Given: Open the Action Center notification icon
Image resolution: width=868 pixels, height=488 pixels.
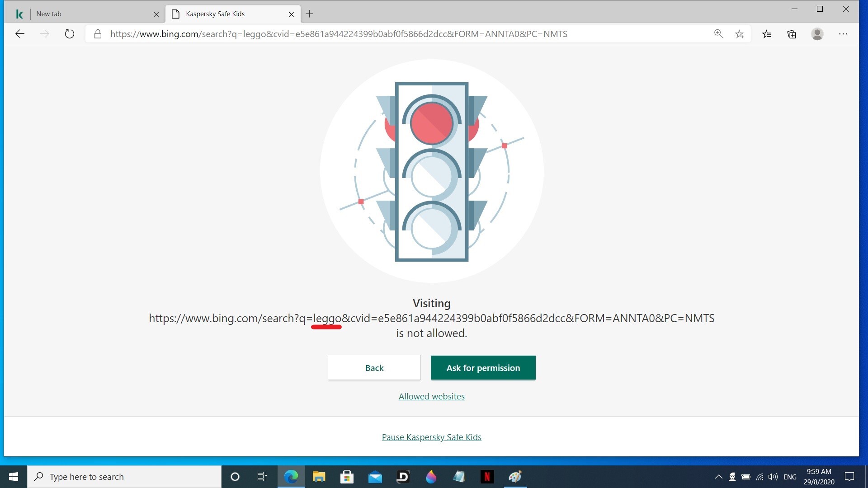Looking at the screenshot, I should tap(849, 477).
